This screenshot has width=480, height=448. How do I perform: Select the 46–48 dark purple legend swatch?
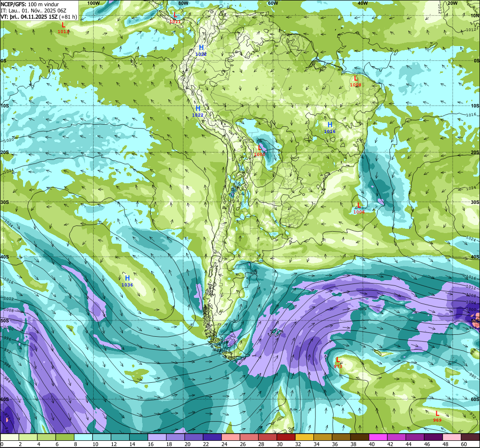434,437
